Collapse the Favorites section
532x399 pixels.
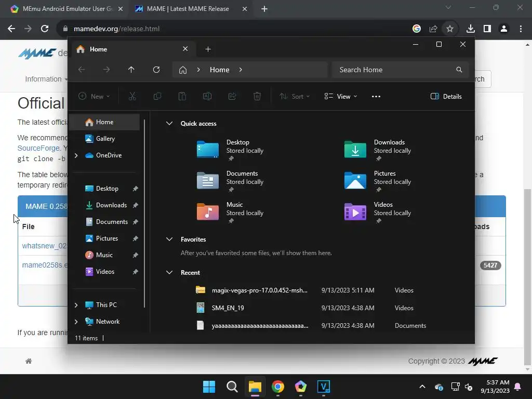[169, 239]
